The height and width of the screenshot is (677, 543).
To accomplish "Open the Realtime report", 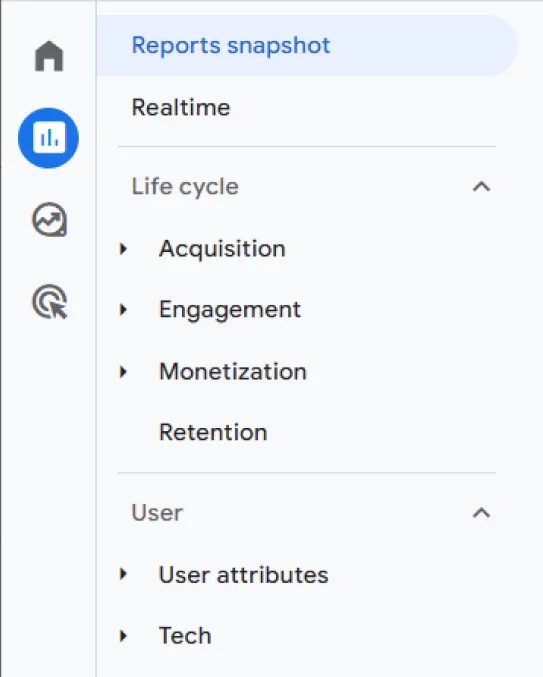I will (181, 107).
